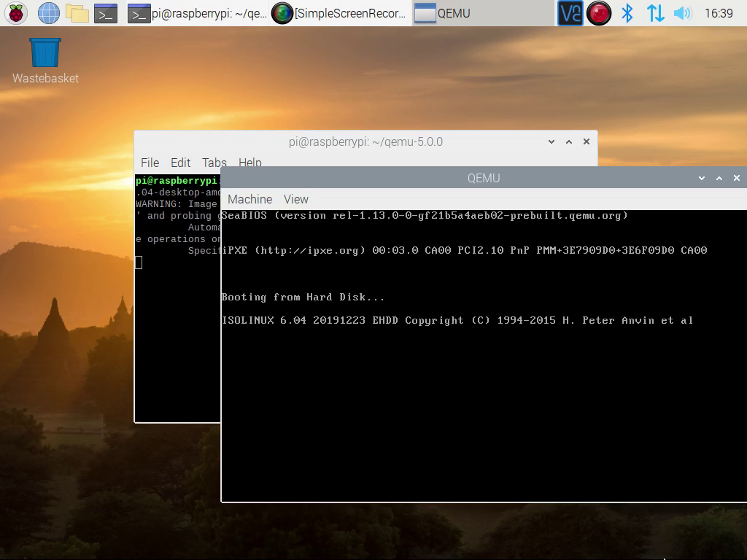Viewport: 747px width, 560px height.
Task: Click the terminal cursor block
Action: (x=139, y=262)
